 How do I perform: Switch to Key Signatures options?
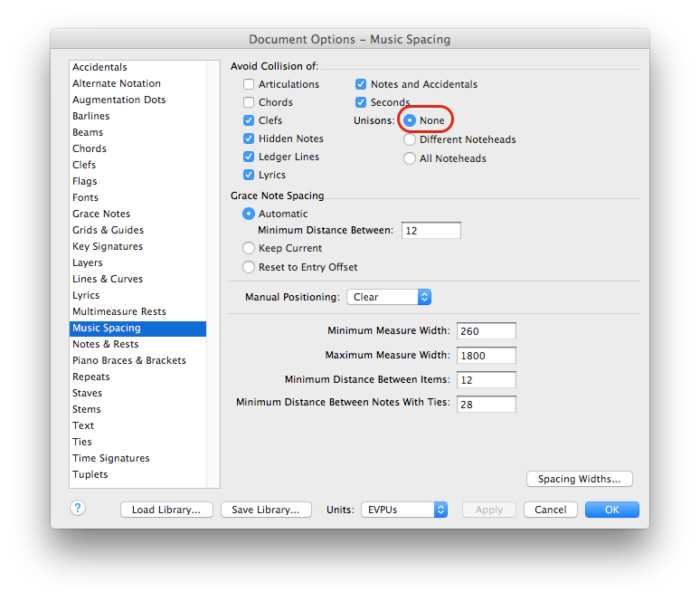coord(107,246)
